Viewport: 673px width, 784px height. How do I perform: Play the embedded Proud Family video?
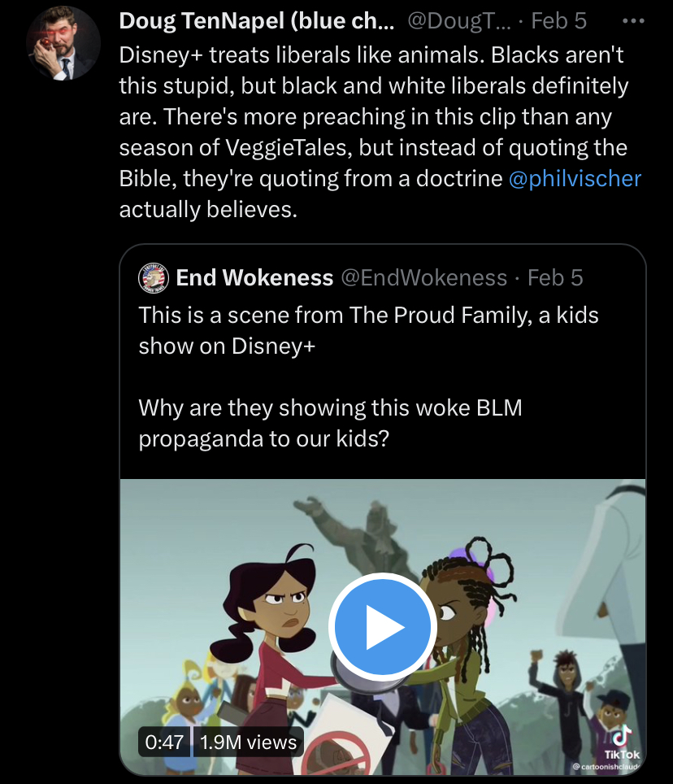click(383, 627)
